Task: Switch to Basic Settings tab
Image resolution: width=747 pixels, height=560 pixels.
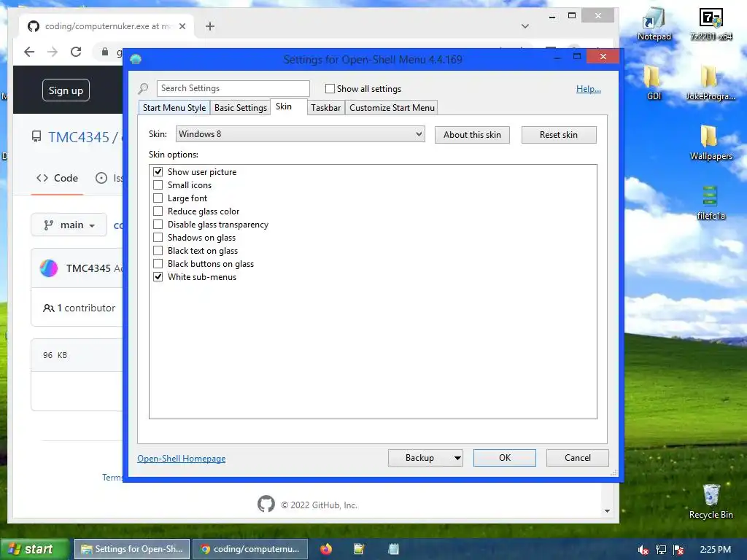Action: tap(241, 108)
